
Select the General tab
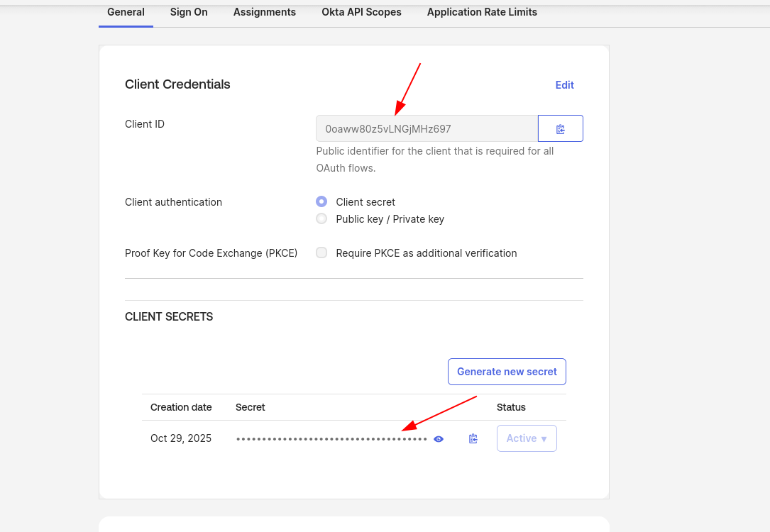[126, 12]
